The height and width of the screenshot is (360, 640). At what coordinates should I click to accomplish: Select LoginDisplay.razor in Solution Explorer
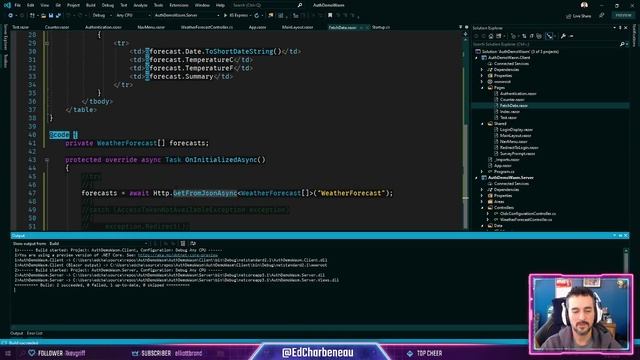[516, 130]
